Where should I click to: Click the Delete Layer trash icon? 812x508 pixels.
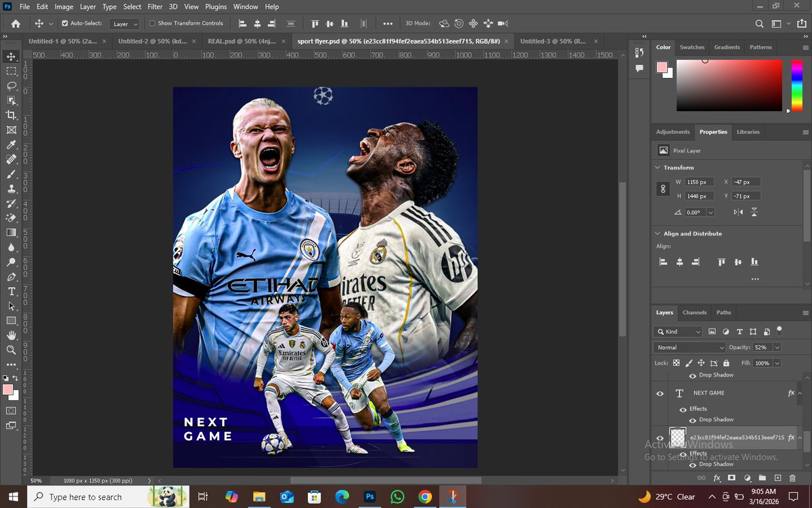pyautogui.click(x=793, y=478)
